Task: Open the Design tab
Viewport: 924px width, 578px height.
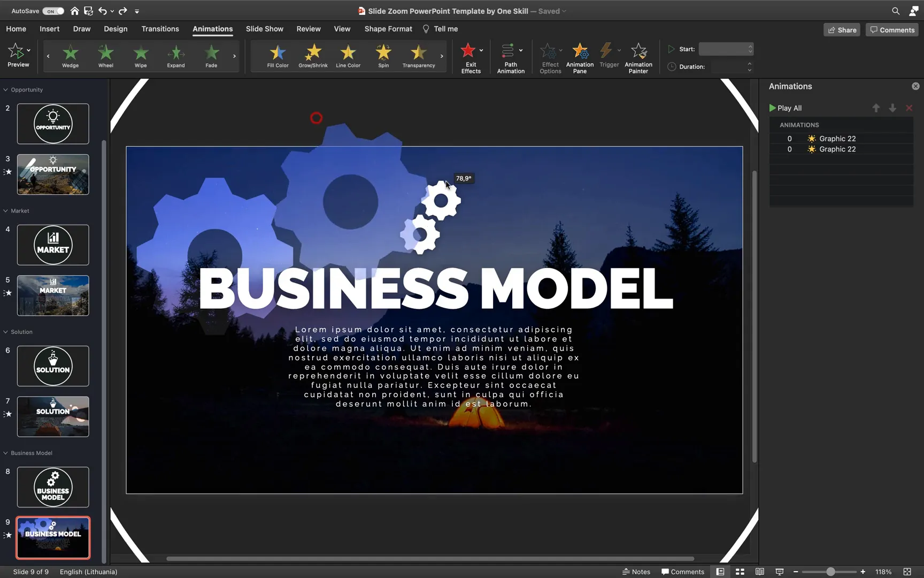Action: pos(115,29)
